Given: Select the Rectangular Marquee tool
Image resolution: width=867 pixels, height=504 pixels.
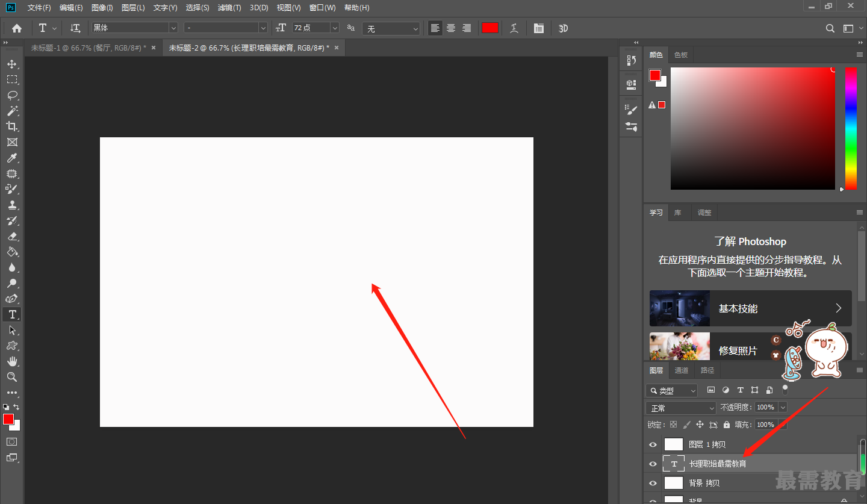Looking at the screenshot, I should pyautogui.click(x=12, y=79).
